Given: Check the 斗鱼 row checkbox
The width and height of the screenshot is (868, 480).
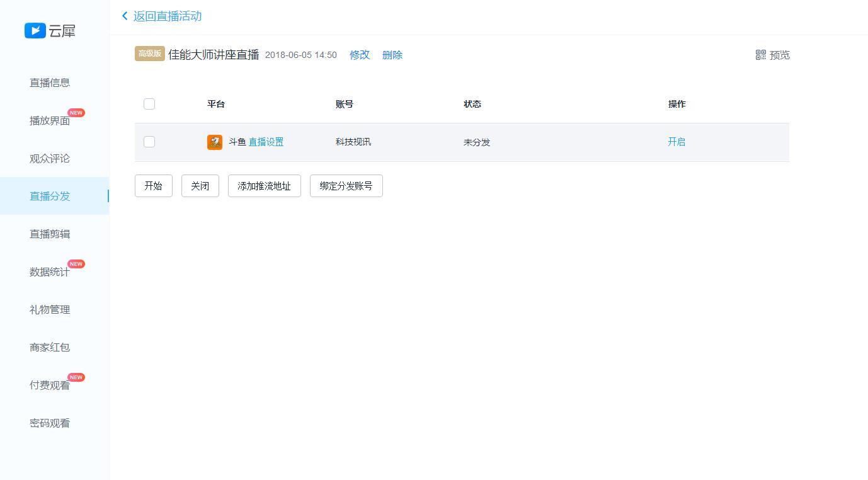Looking at the screenshot, I should pos(149,142).
